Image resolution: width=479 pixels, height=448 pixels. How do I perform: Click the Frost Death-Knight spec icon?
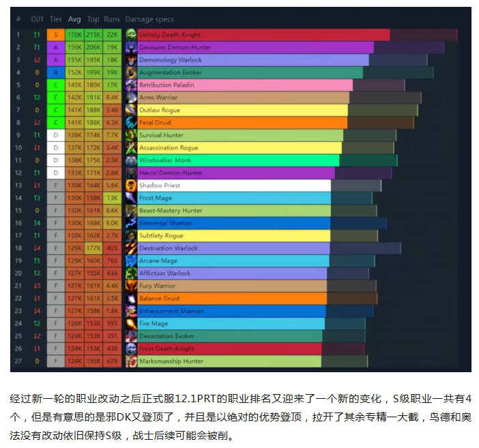click(132, 348)
